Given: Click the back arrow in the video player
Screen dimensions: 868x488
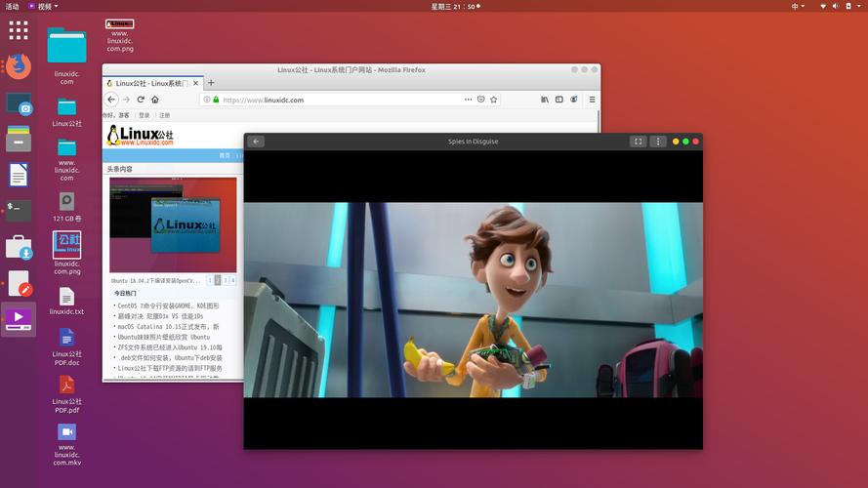Looking at the screenshot, I should (256, 142).
